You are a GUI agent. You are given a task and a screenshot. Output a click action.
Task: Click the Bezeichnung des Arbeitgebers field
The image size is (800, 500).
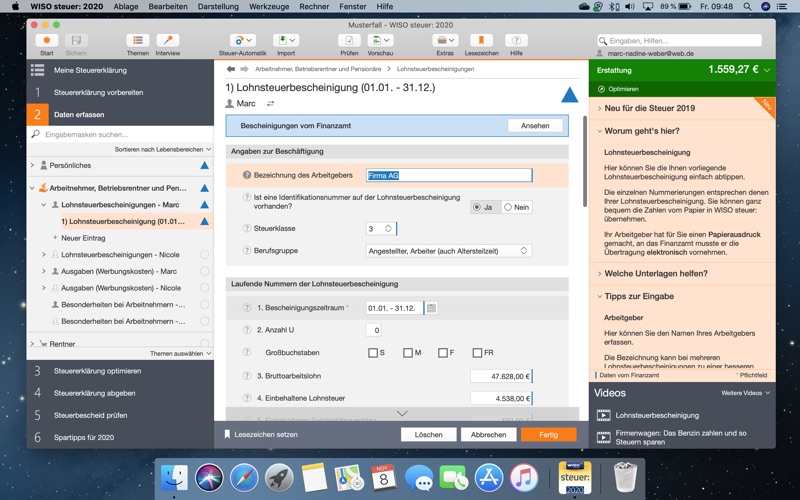[449, 175]
